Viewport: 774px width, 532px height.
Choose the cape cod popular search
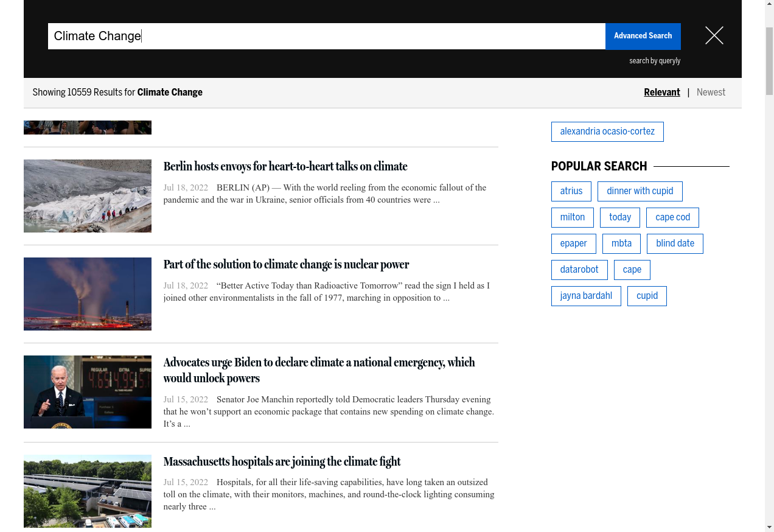click(x=672, y=217)
